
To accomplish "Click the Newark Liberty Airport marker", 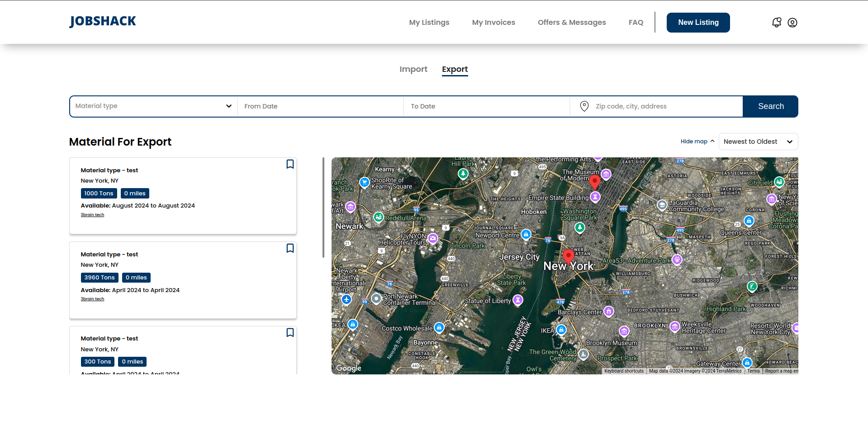I will click(346, 299).
